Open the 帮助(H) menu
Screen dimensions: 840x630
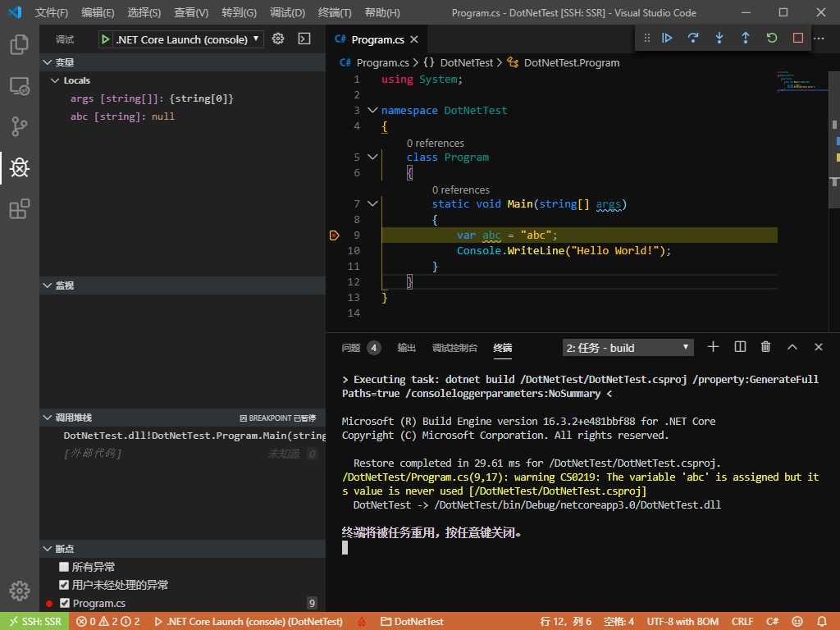(x=382, y=13)
